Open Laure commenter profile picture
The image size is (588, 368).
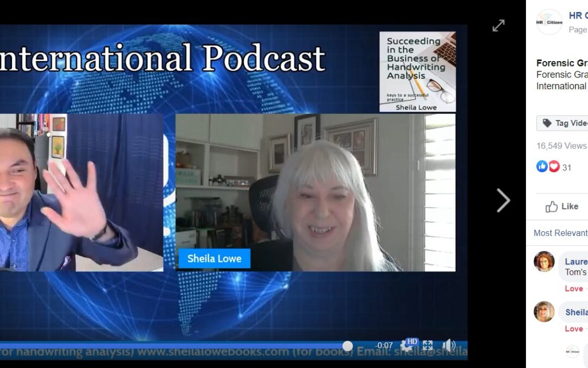544,262
